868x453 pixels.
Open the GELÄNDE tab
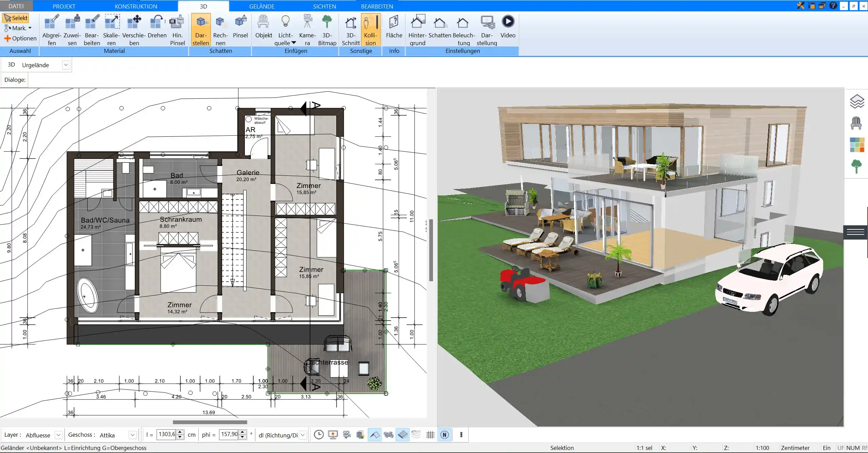point(261,6)
